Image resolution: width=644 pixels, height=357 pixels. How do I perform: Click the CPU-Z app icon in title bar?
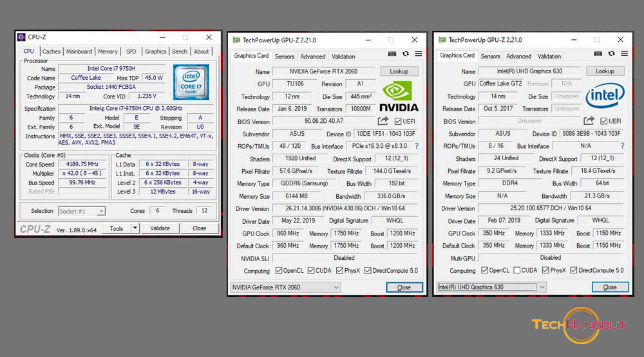(x=21, y=37)
